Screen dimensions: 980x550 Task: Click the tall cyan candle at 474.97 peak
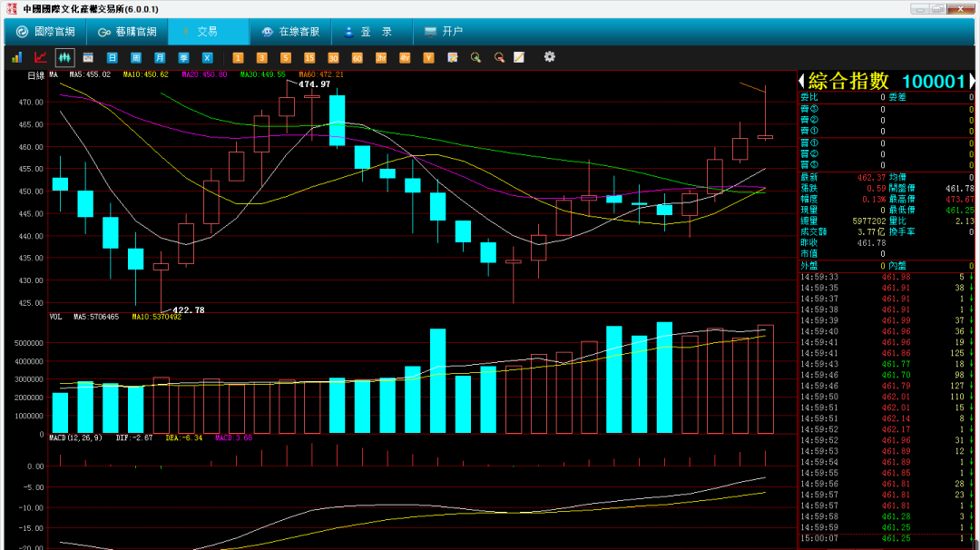tap(337, 120)
